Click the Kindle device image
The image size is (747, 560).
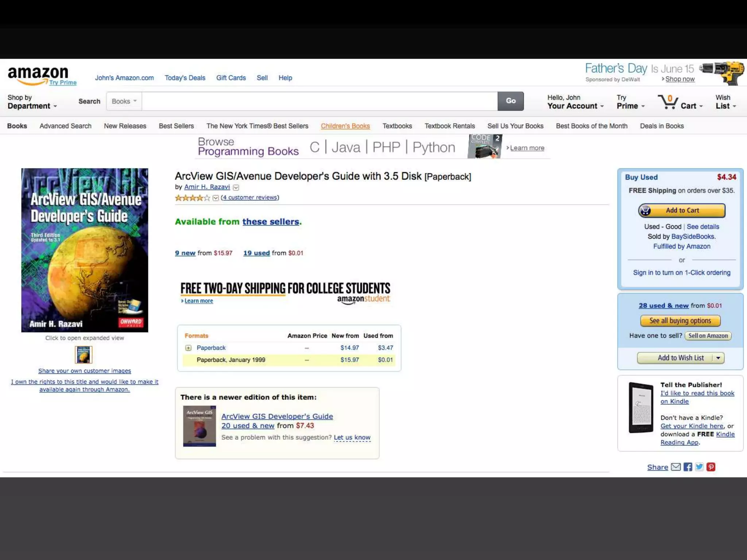641,407
